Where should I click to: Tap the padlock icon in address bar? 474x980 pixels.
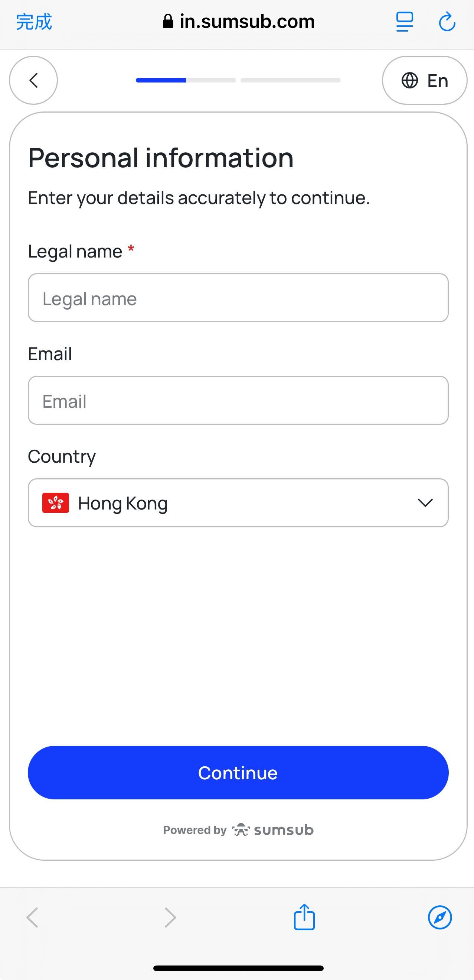[x=168, y=22]
